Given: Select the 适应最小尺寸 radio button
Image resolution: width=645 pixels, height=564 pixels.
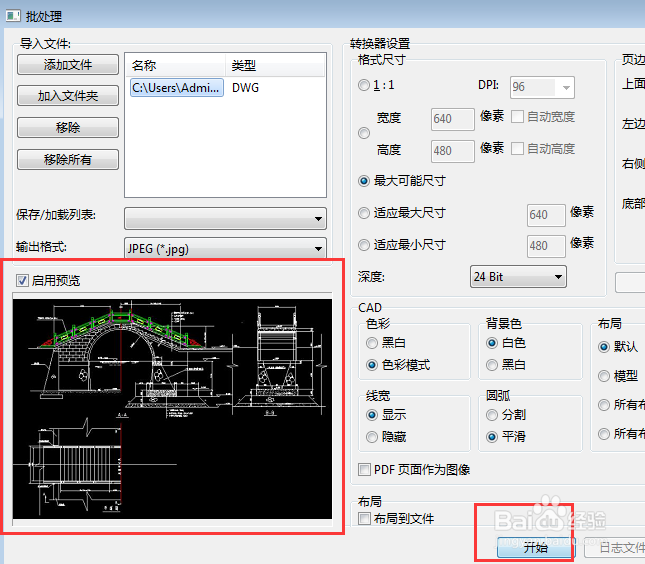Looking at the screenshot, I should click(x=364, y=245).
